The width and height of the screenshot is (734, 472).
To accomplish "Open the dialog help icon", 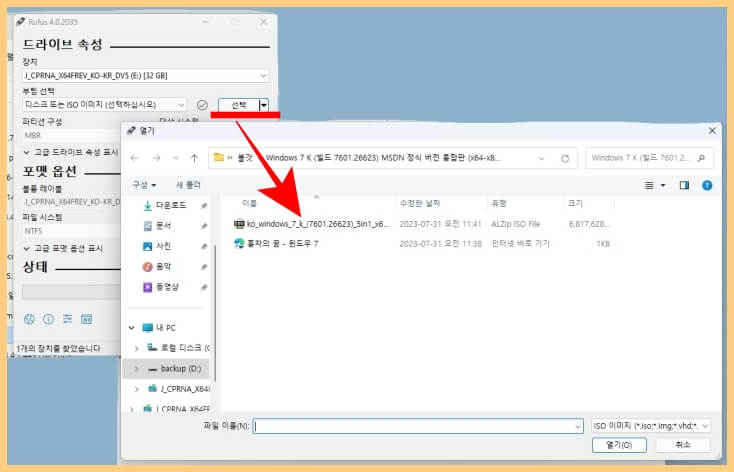I will coord(707,185).
